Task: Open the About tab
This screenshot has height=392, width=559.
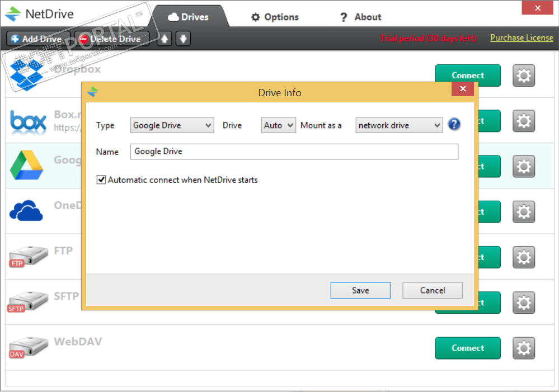Action: [x=361, y=17]
